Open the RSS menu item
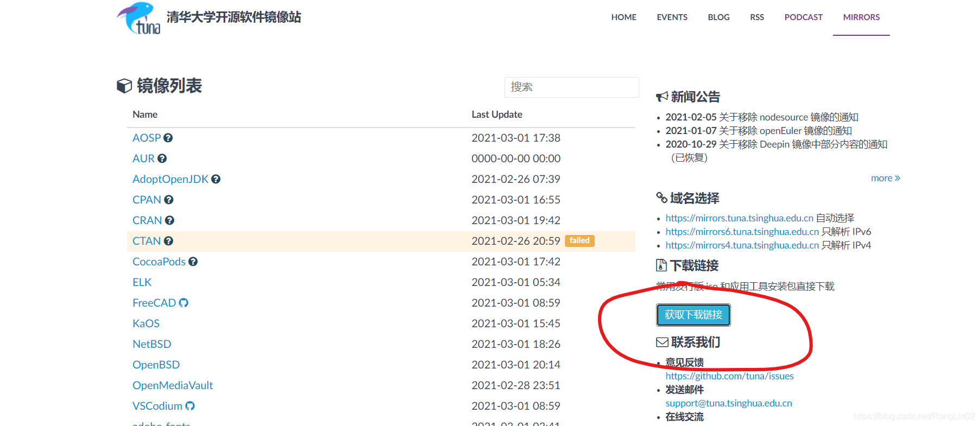 (757, 17)
